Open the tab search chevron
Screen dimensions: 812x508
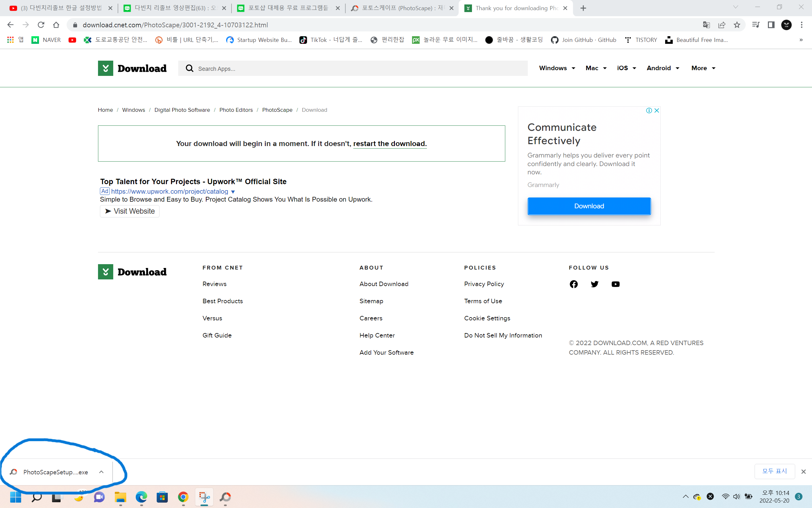tap(736, 7)
